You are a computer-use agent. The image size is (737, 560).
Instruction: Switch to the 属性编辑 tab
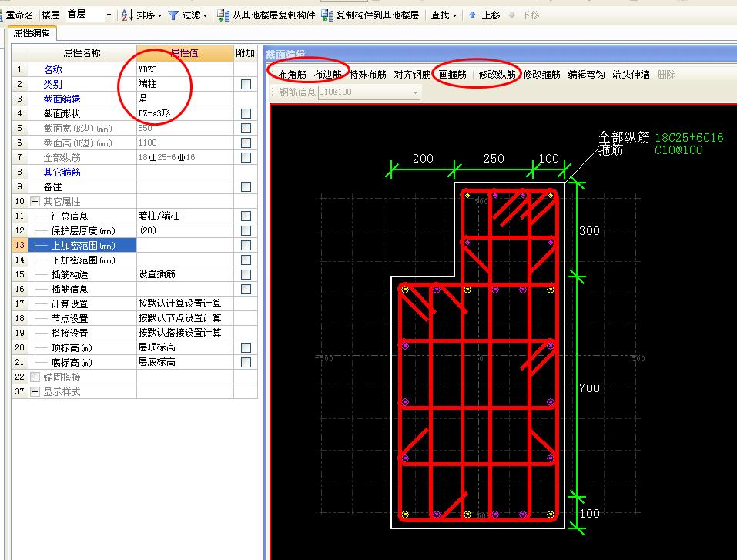click(32, 33)
